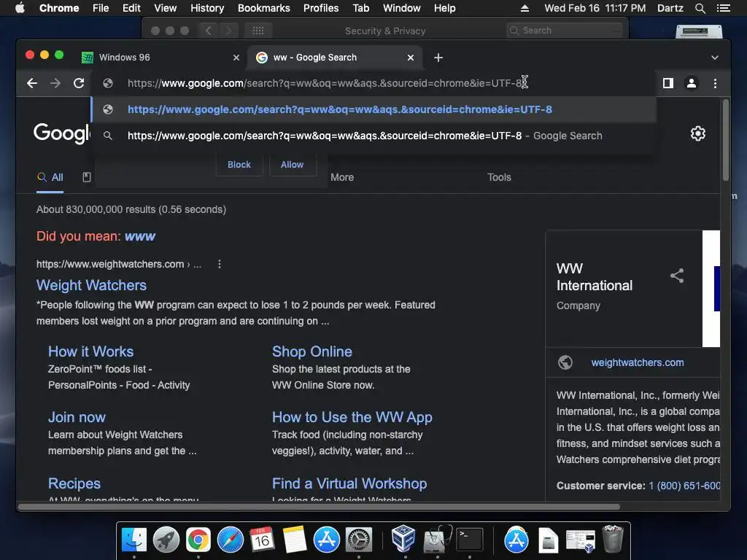Open the Join now sitelink
The width and height of the screenshot is (747, 560).
77,418
